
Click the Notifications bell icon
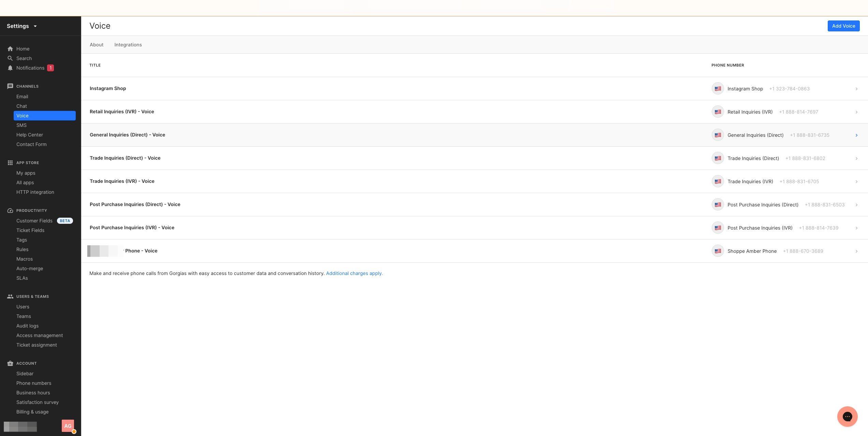click(x=10, y=68)
